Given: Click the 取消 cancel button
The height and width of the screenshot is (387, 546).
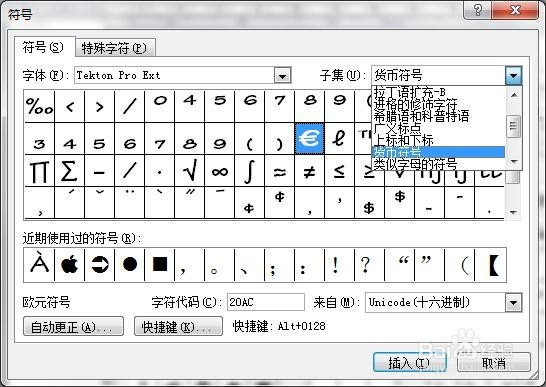Looking at the screenshot, I should point(493,363).
